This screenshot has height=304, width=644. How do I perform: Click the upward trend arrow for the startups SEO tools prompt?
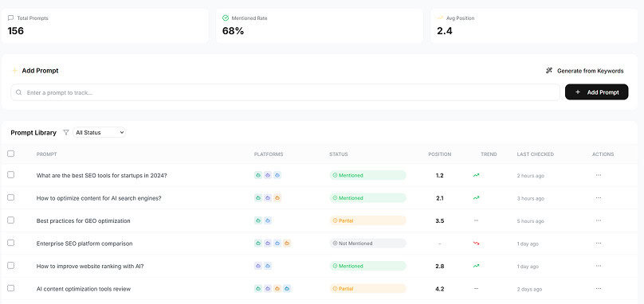coord(476,175)
